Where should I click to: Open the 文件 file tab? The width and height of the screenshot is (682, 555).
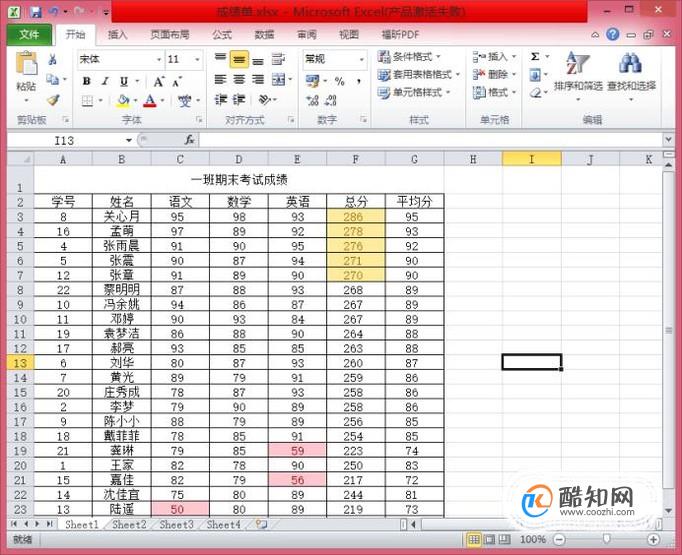(x=29, y=34)
